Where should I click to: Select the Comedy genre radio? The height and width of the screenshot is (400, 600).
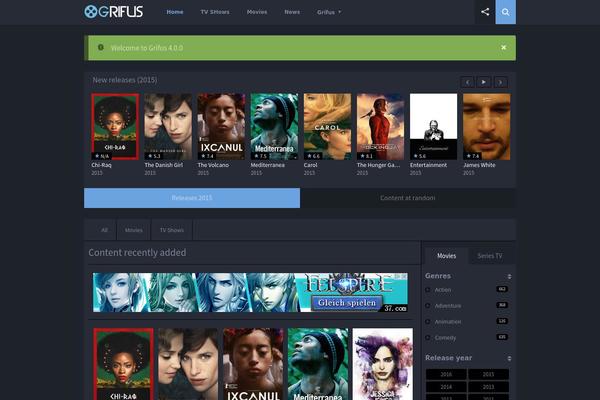tap(428, 338)
